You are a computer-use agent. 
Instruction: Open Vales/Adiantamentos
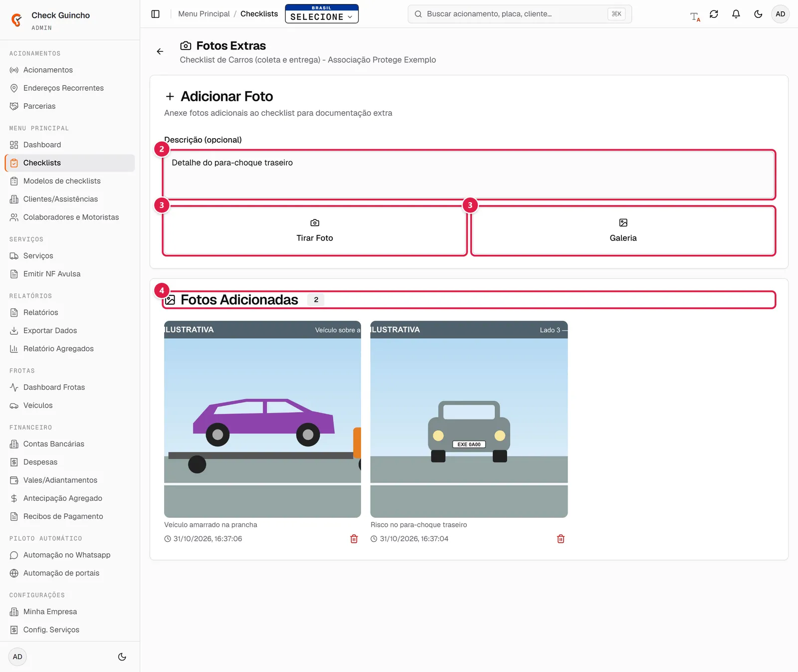[x=70, y=480]
